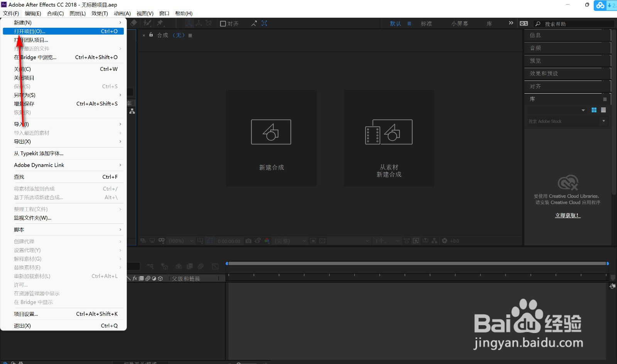Select the Puppet Pin tool
This screenshot has height=364, width=617.
click(x=160, y=23)
